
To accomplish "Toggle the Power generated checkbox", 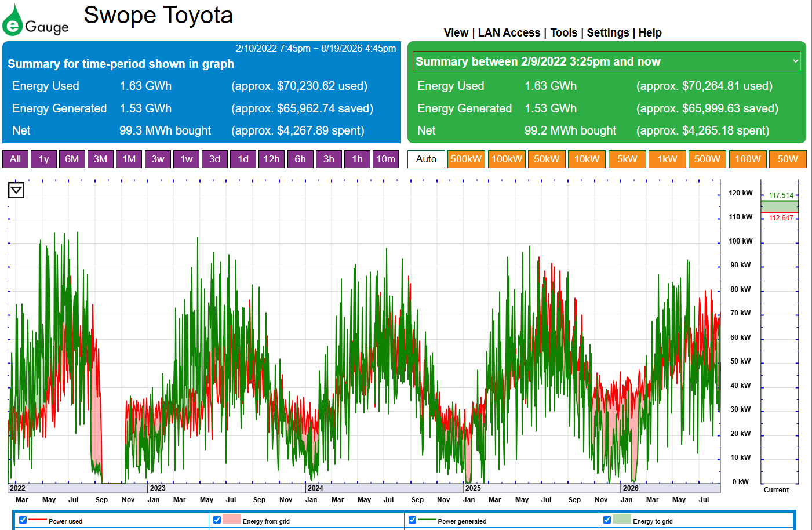I will [x=413, y=520].
